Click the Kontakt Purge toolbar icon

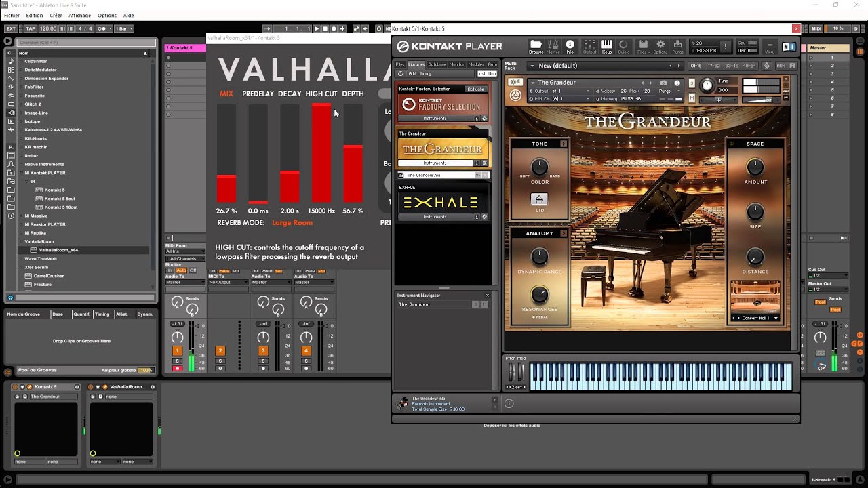(677, 46)
